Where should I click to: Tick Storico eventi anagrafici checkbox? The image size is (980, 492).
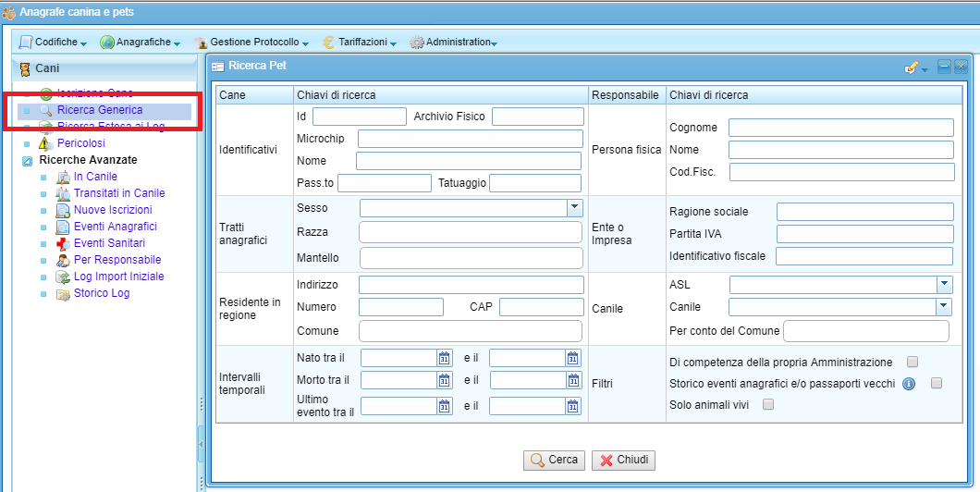click(937, 383)
